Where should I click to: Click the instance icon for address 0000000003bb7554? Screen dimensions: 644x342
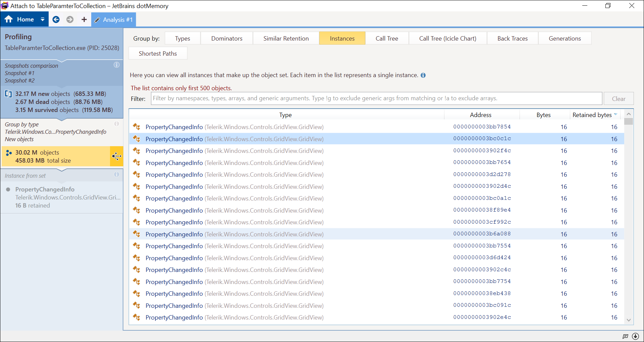tap(137, 246)
